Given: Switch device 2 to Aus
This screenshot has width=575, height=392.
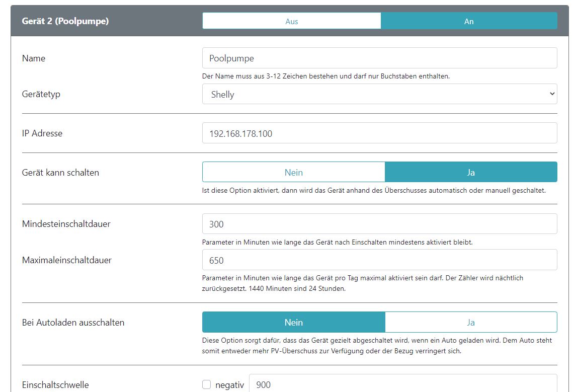Looking at the screenshot, I should coord(292,21).
